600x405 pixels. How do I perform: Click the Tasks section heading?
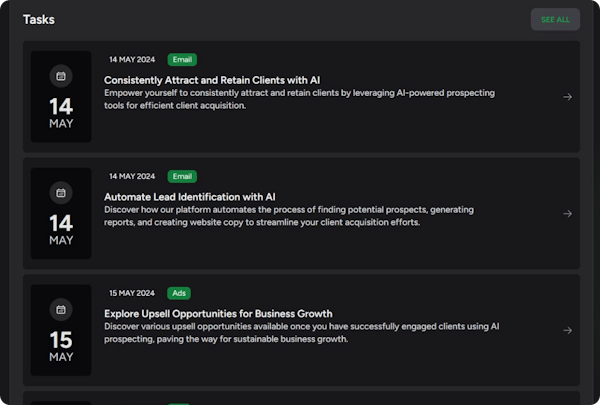click(x=39, y=19)
